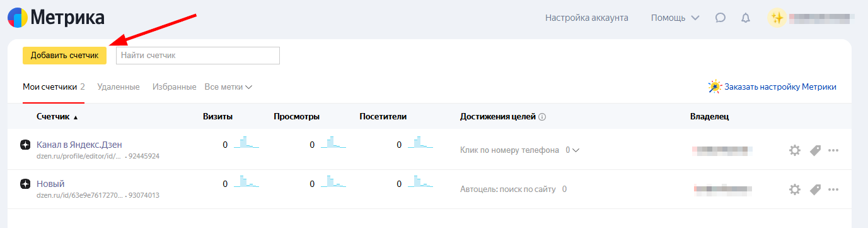Open the user avatar menu
Screen dimensions: 868x228
(x=777, y=18)
